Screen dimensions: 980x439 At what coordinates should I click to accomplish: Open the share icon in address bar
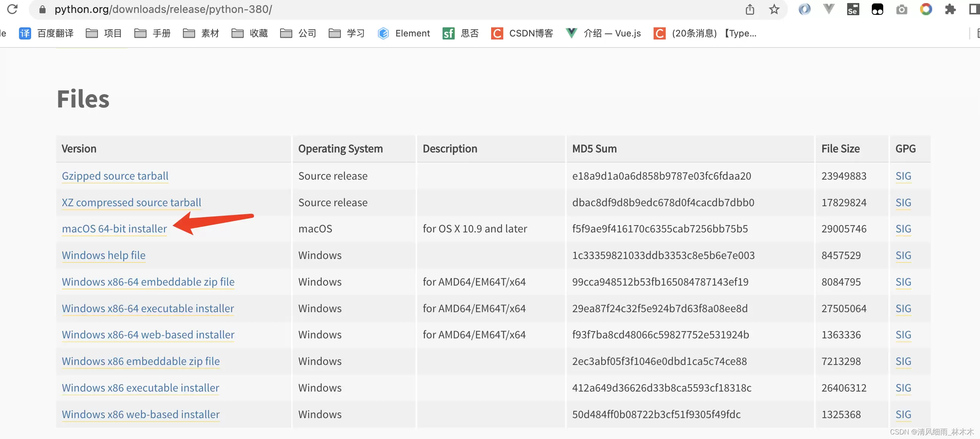750,9
